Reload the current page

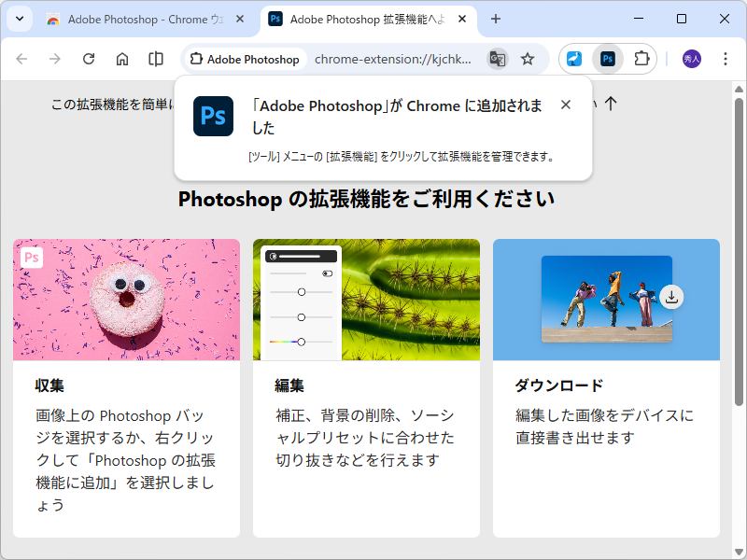pos(88,58)
